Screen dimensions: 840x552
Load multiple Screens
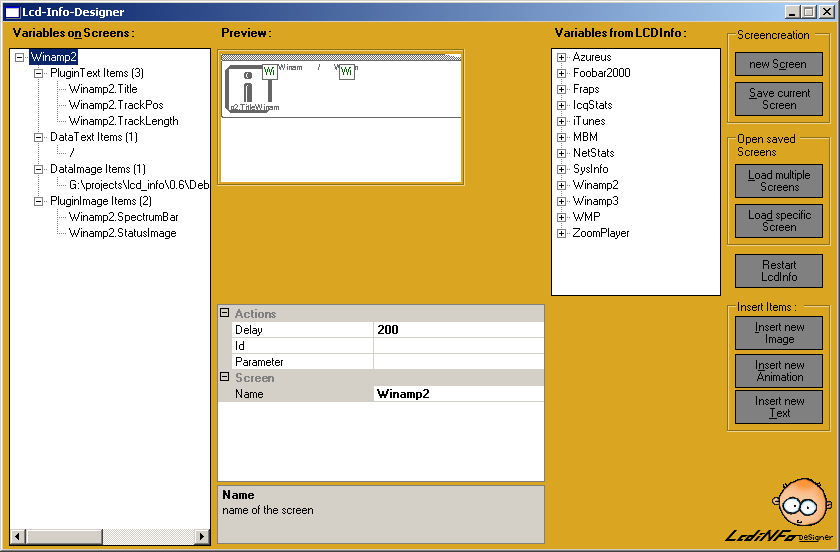click(778, 181)
